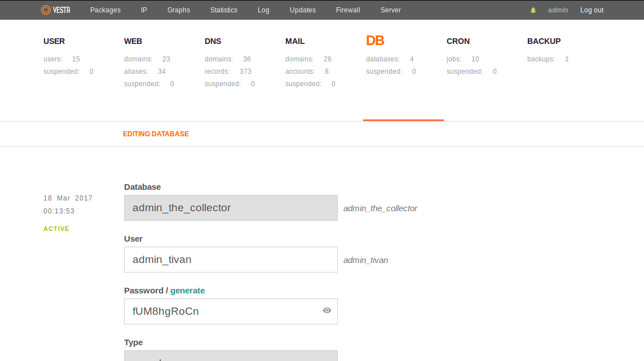
Task: Click the admin user link
Action: point(558,10)
